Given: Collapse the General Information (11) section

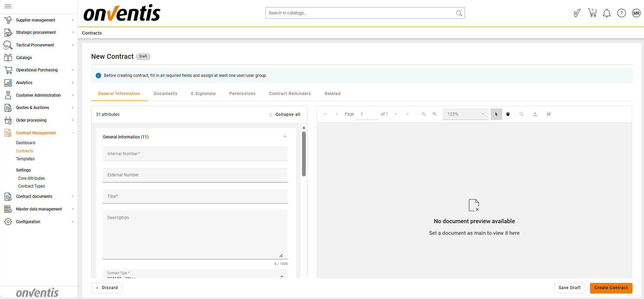Looking at the screenshot, I should click(285, 137).
